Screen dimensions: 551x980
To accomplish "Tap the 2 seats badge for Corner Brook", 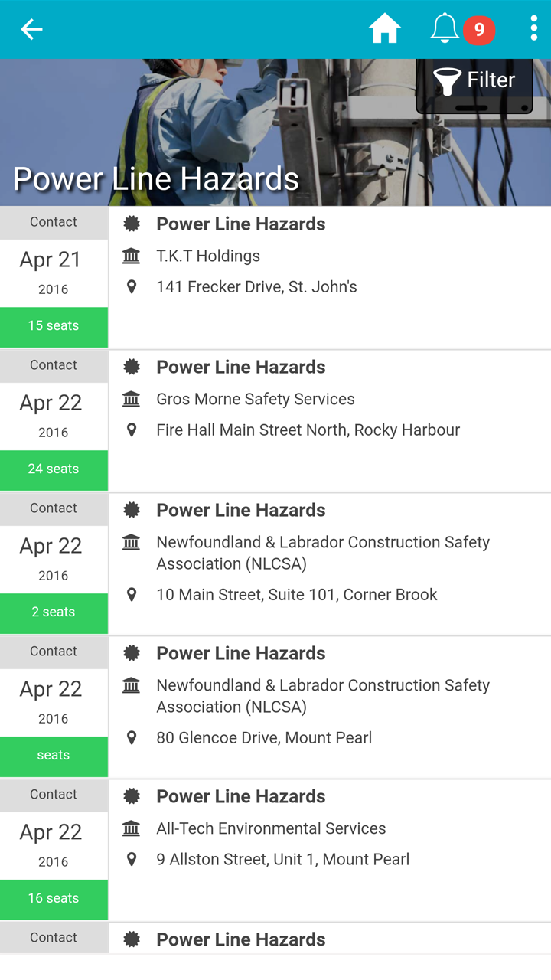I will [54, 612].
